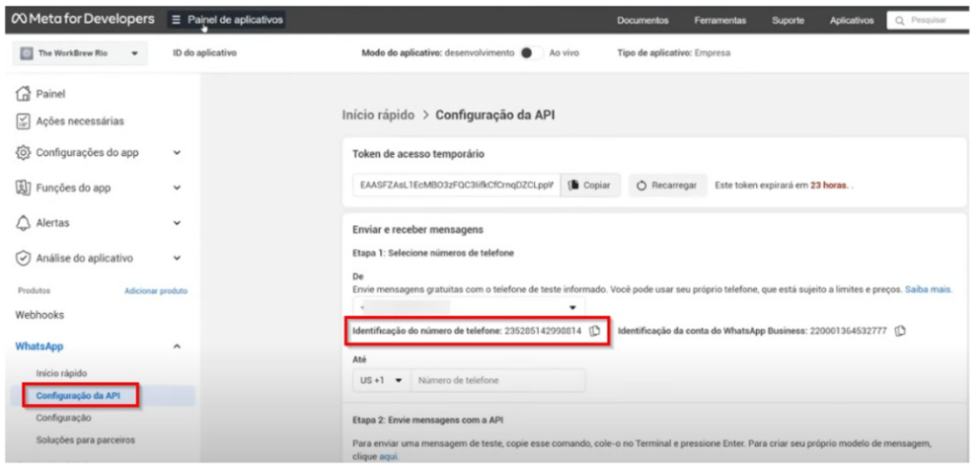Click the 23 horas expiry text

click(830, 187)
